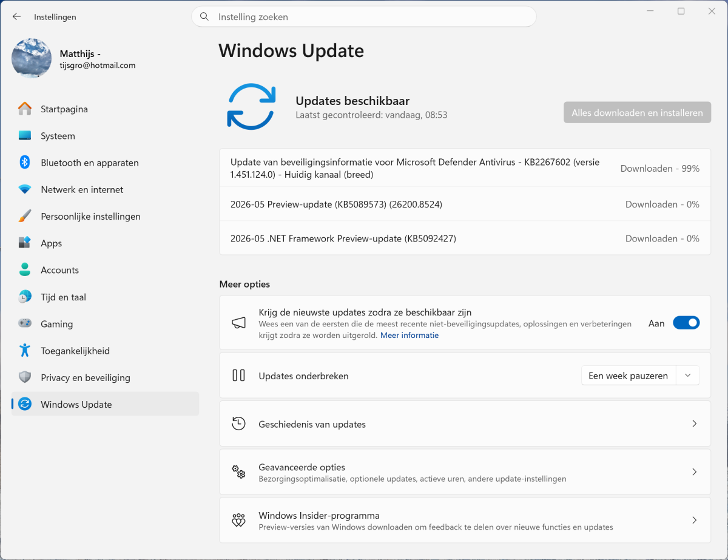Open Bluetooth en apparaten via its icon
This screenshot has height=560, width=728.
pos(25,163)
